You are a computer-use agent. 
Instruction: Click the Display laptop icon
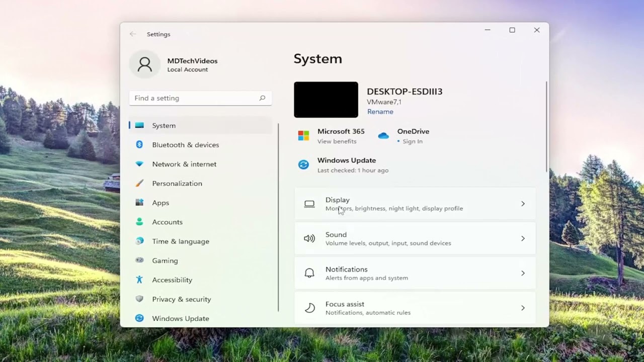309,204
